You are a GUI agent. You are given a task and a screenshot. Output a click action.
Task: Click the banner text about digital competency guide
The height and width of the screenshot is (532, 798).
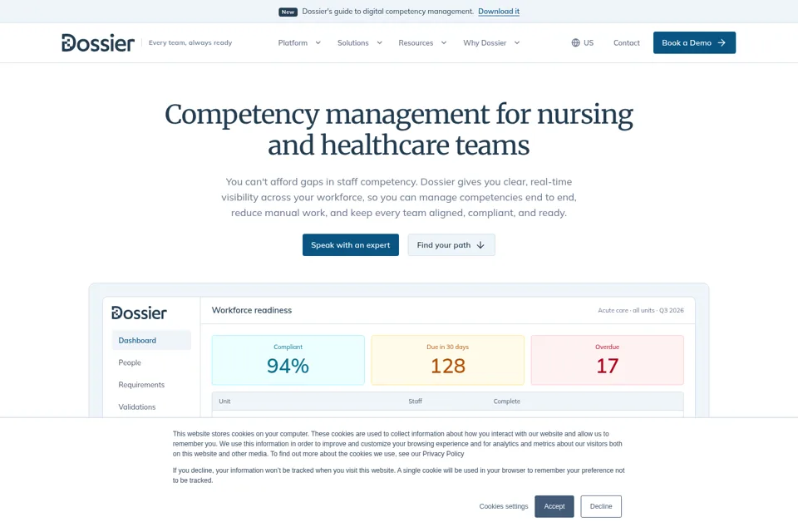(x=388, y=11)
